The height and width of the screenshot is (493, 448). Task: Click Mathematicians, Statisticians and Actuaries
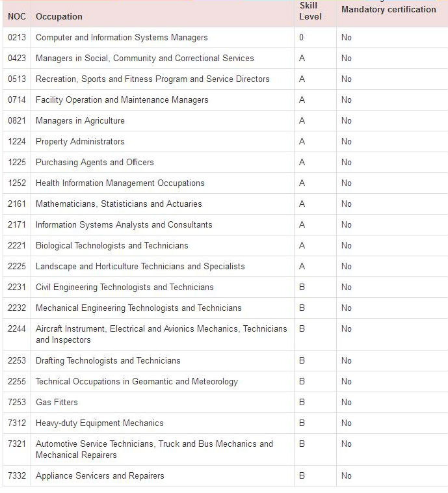pyautogui.click(x=118, y=204)
